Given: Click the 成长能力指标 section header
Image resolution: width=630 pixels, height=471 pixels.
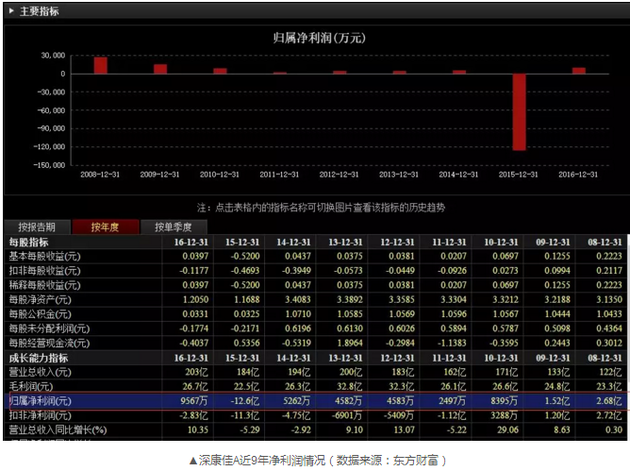Looking at the screenshot, I should coord(38,357).
